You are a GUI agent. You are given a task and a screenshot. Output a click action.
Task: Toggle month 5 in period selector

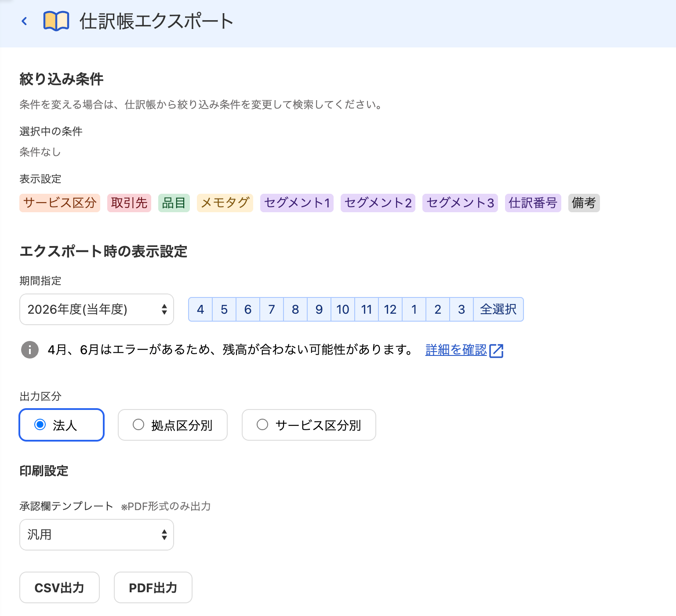(x=224, y=309)
